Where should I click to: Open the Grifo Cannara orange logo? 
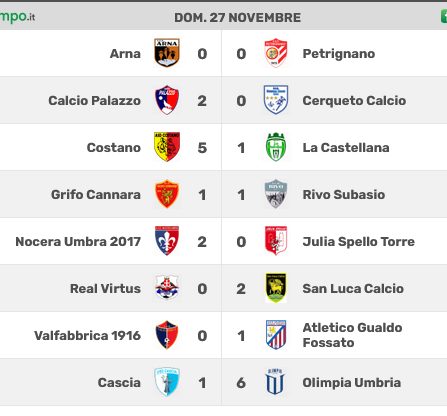167,194
